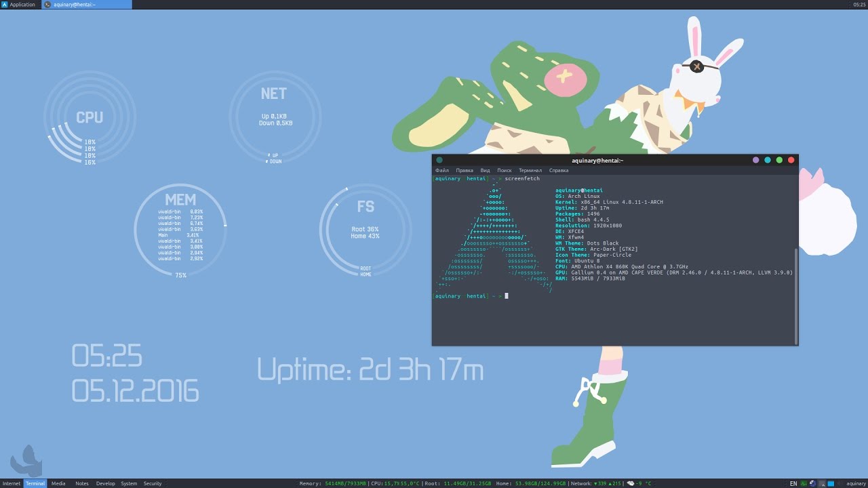Viewport: 868px width, 488px height.
Task: Click the 'Kernel: x86_64 Linux 4.8.11-1-ARCH' line
Action: 609,202
